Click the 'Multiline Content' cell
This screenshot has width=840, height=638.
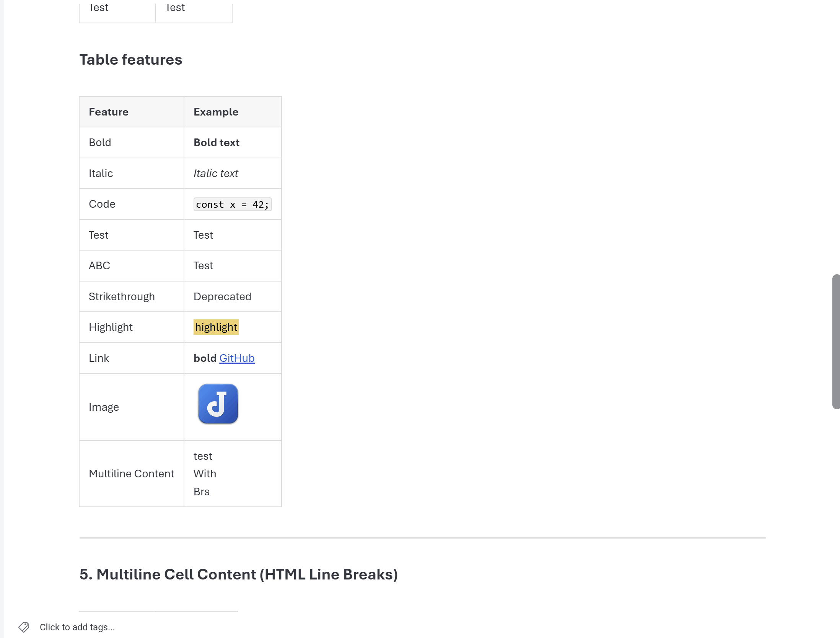tap(131, 474)
